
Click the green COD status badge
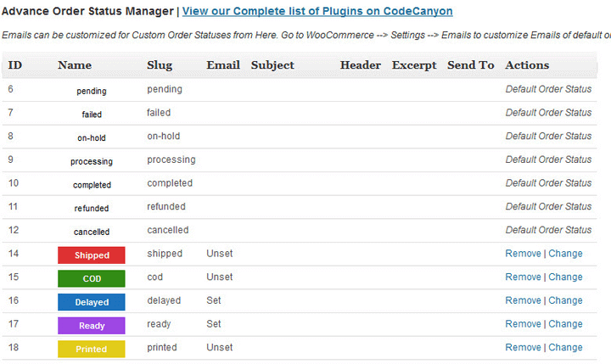92,278
